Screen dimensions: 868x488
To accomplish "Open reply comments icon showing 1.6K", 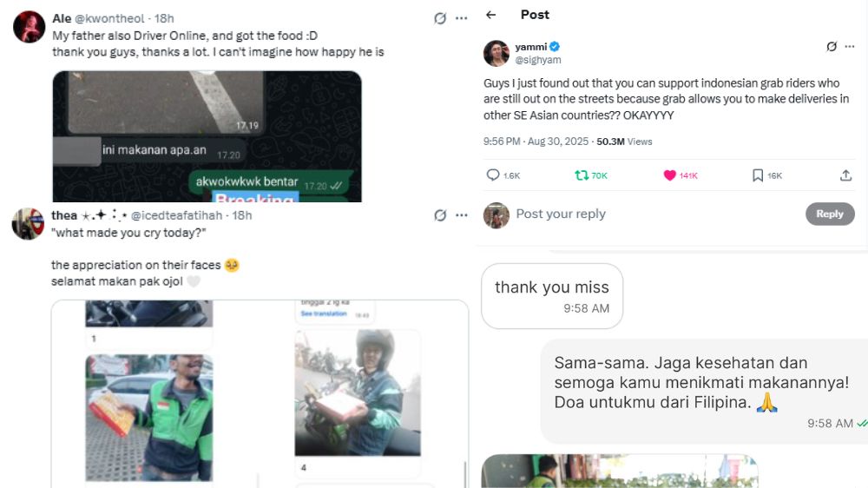I will click(493, 175).
